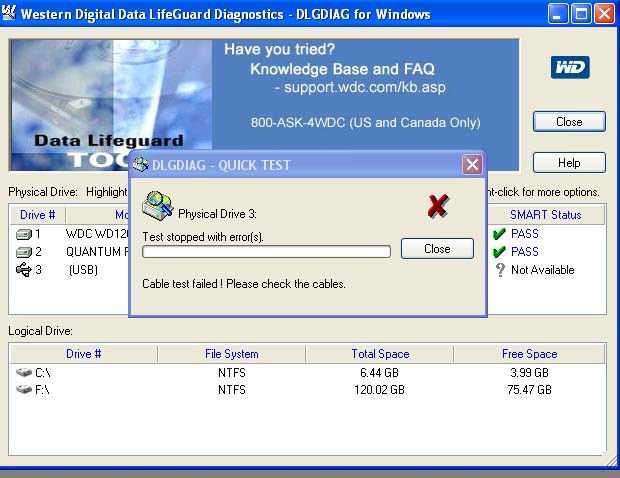Click the green checkmark for drive 1 SMART status
Image resolution: width=620 pixels, height=478 pixels.
pyautogui.click(x=499, y=234)
